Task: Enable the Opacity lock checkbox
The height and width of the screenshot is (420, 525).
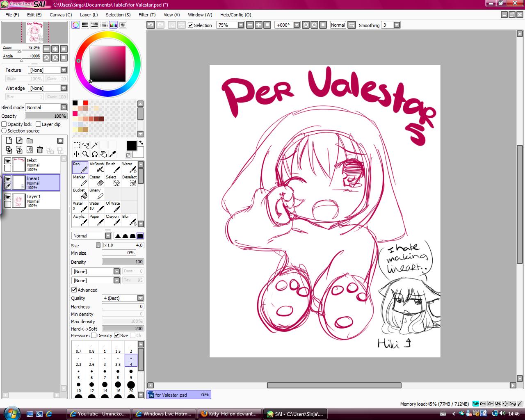Action: (x=4, y=124)
